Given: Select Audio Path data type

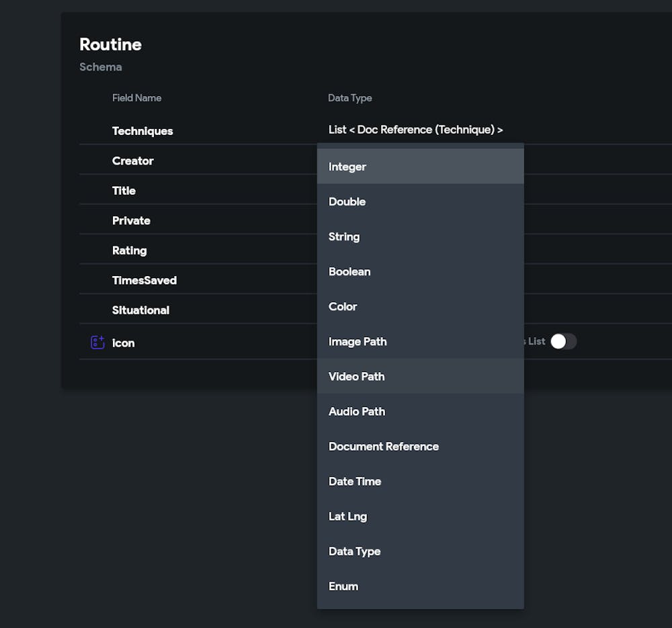Looking at the screenshot, I should tap(357, 411).
